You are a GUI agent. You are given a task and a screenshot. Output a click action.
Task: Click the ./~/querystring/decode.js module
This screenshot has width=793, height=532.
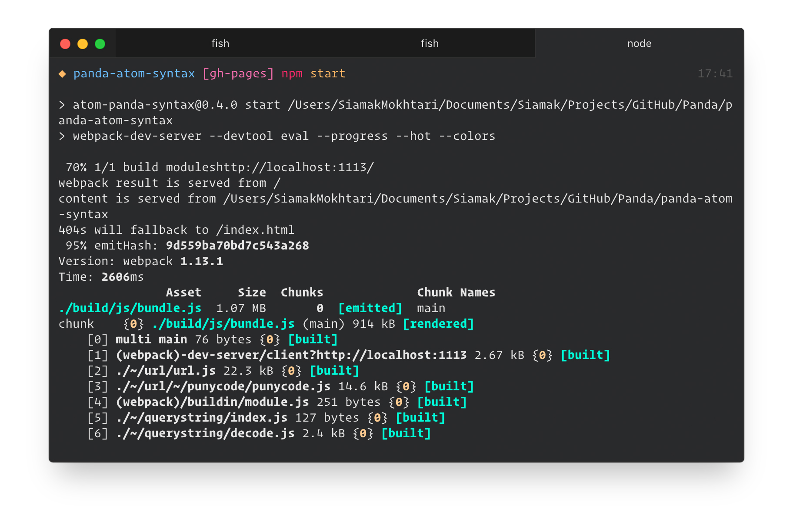click(x=205, y=433)
